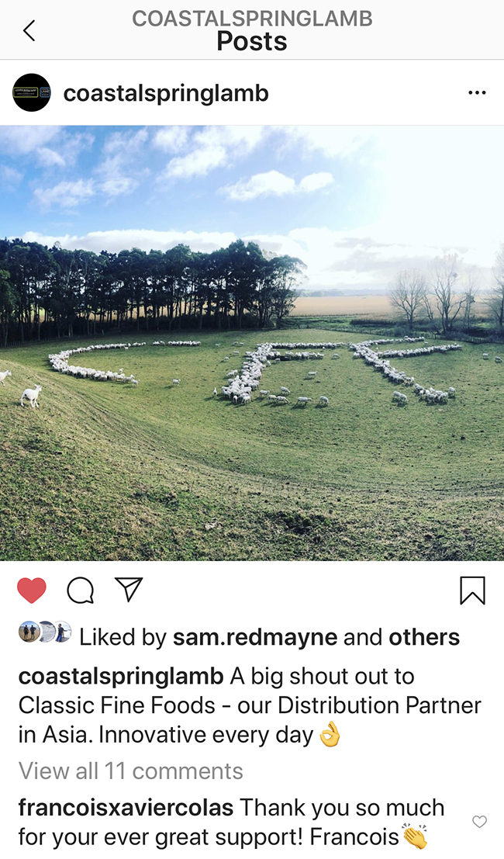Tap the liker avatars next to Liked by
Viewport: 504px width, 859px height.
pos(45,632)
